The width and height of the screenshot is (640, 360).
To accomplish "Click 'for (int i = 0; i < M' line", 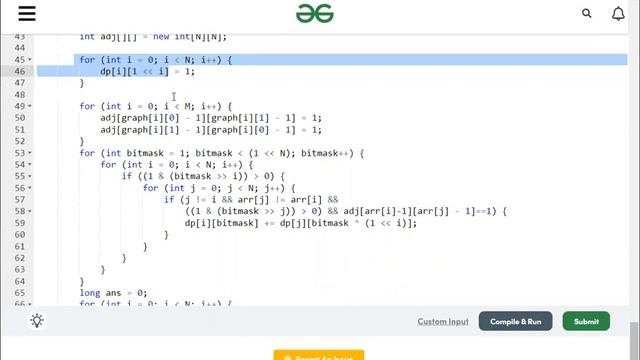I will pos(156,107).
